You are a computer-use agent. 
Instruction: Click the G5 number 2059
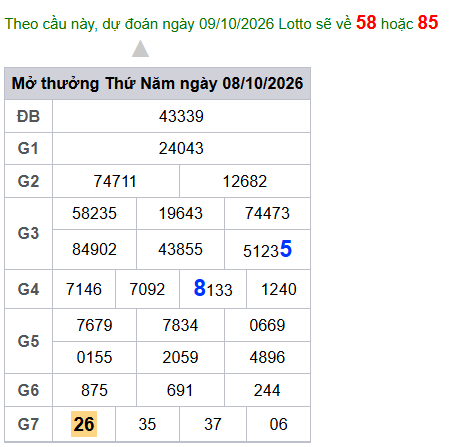[x=180, y=357]
